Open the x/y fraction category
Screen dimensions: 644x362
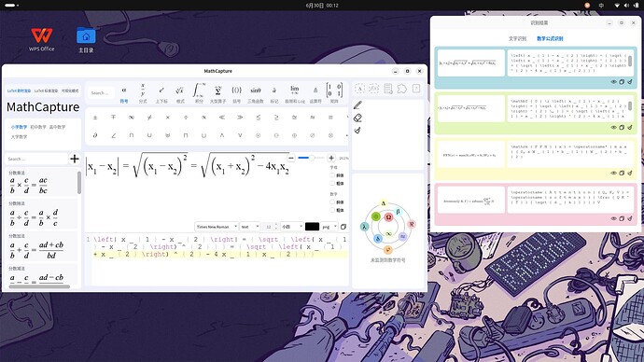[x=143, y=94]
